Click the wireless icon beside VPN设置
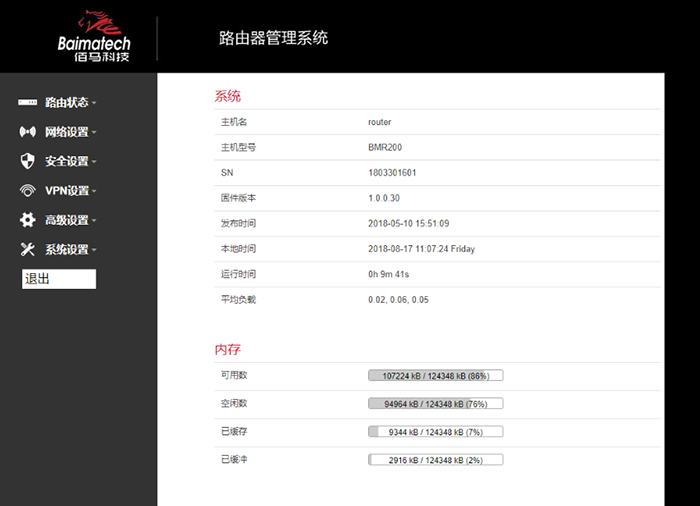 pyautogui.click(x=28, y=191)
